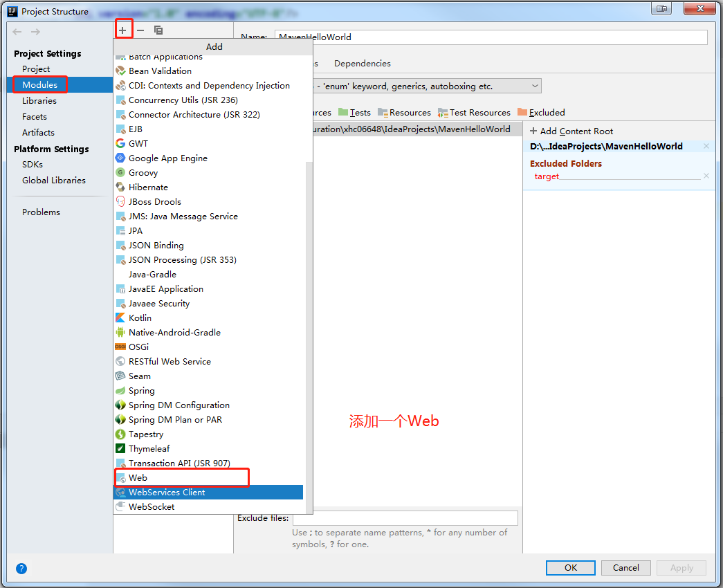Viewport: 723px width, 588px height.
Task: Choose JSON Processing (JSR 353)
Action: pos(208,259)
